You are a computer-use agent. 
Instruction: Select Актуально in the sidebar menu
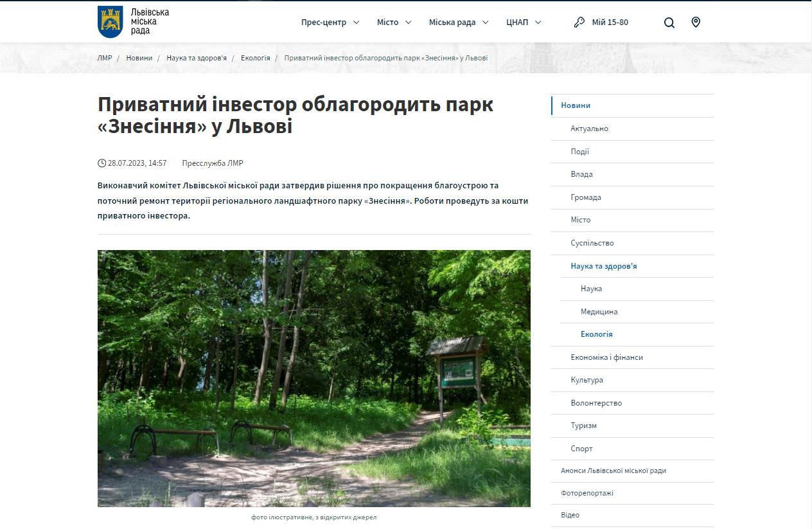[x=589, y=129]
